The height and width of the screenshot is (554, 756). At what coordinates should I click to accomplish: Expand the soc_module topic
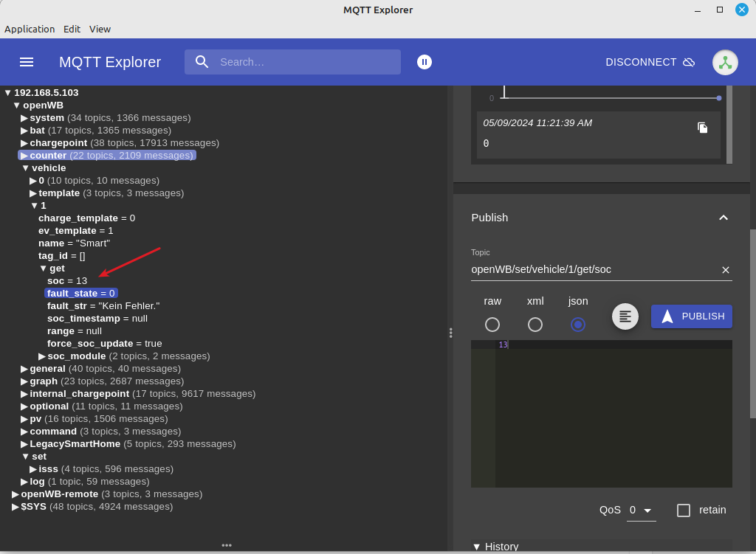click(x=42, y=356)
